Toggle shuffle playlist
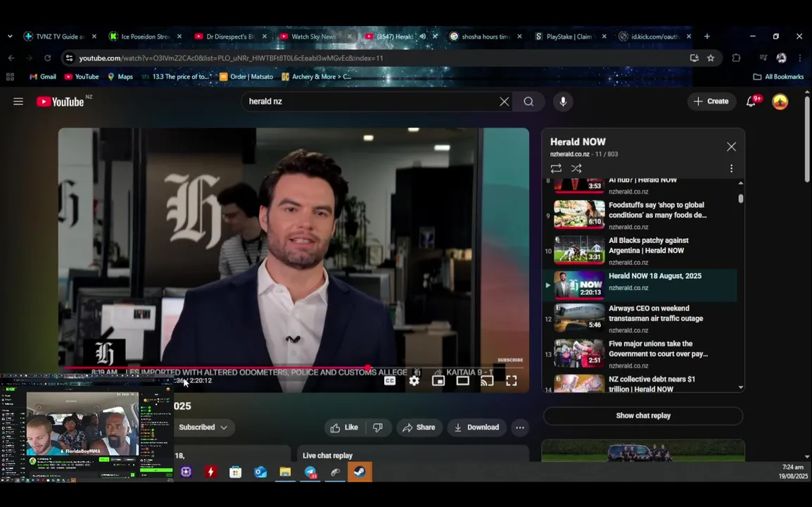812x507 pixels. (576, 168)
